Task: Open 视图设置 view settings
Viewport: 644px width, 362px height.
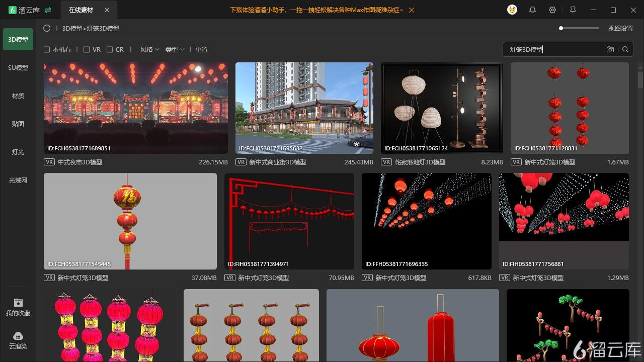Action: tap(621, 29)
